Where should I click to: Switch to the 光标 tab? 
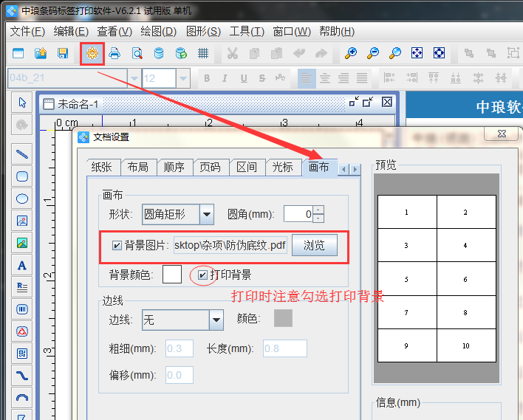pos(282,168)
